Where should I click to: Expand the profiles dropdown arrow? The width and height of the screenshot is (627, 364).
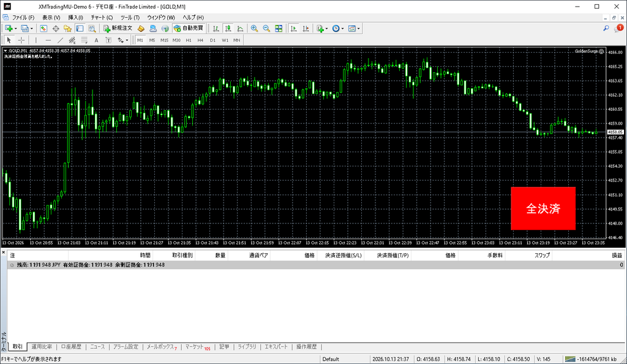click(32, 29)
